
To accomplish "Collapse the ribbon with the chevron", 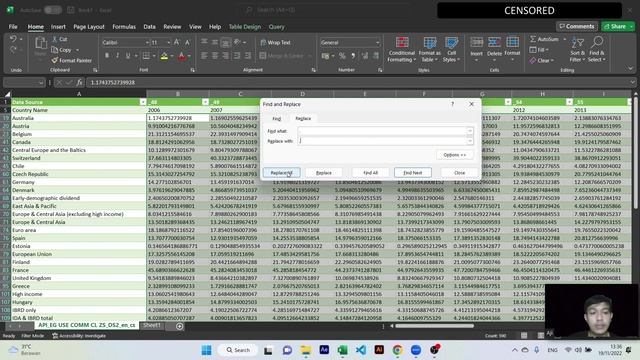I will [x=631, y=69].
